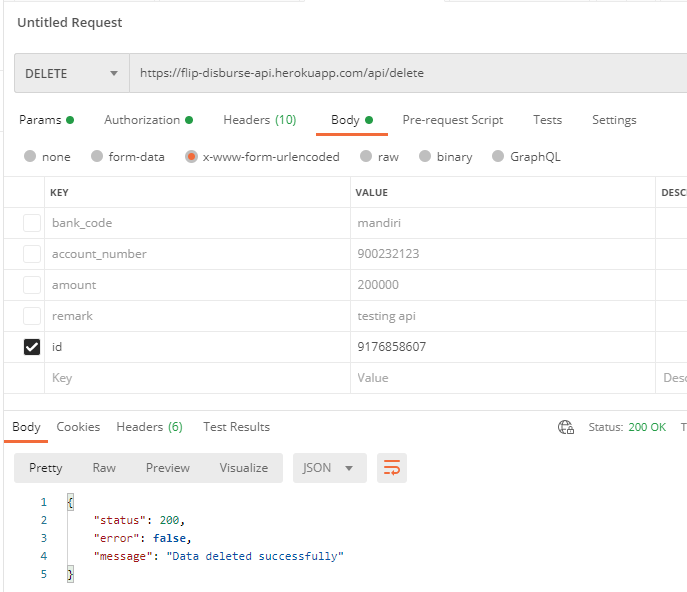Screen dimensions: 687x592
Task: Open the response Cookies tab
Action: coord(78,427)
